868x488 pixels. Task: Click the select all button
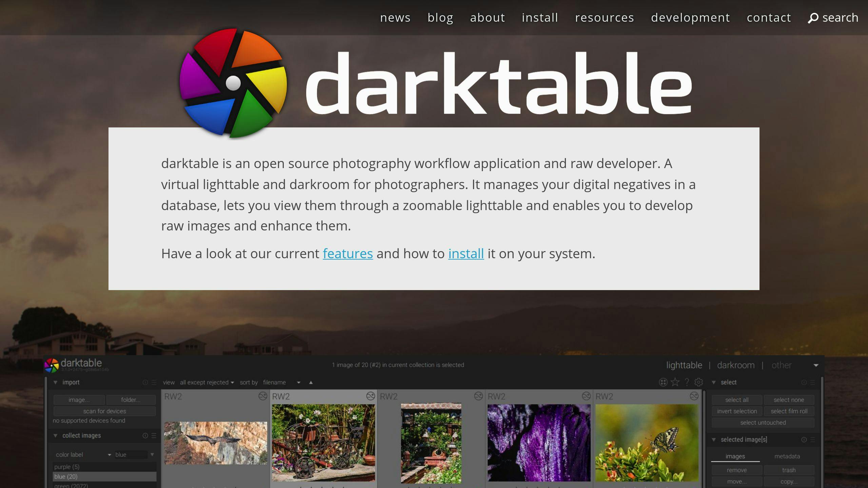737,400
